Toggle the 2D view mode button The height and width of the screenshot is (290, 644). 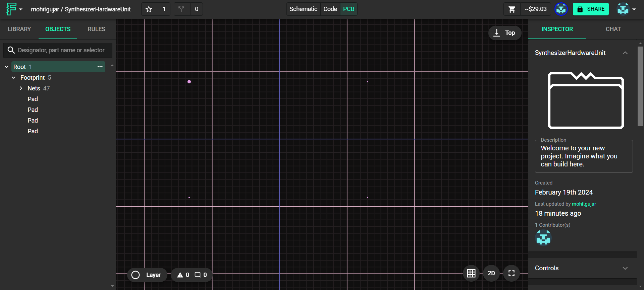coord(491,273)
